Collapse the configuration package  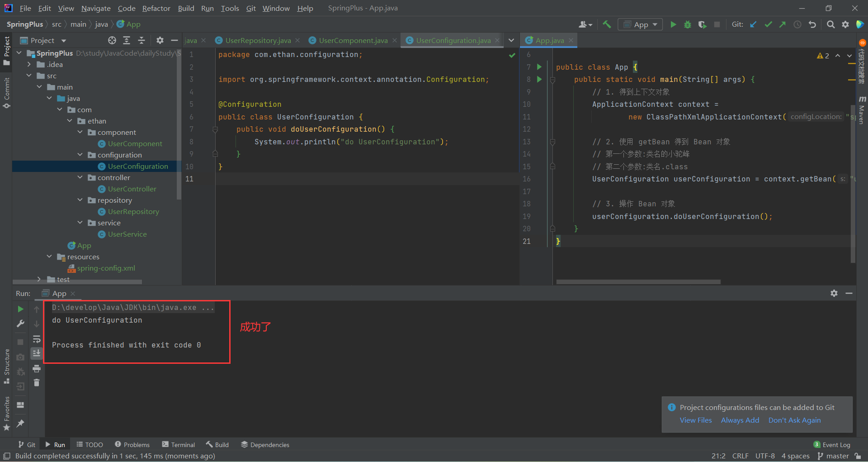pyautogui.click(x=80, y=155)
